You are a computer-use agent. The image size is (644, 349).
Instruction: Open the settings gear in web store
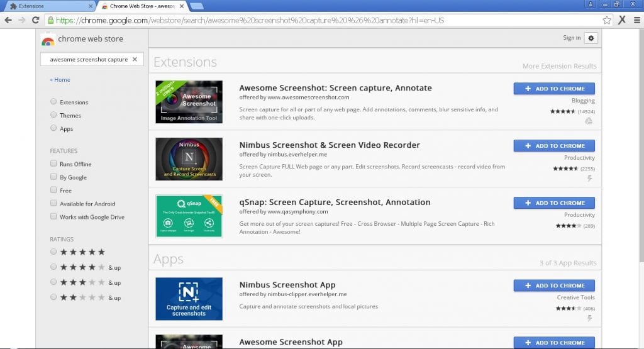[591, 38]
